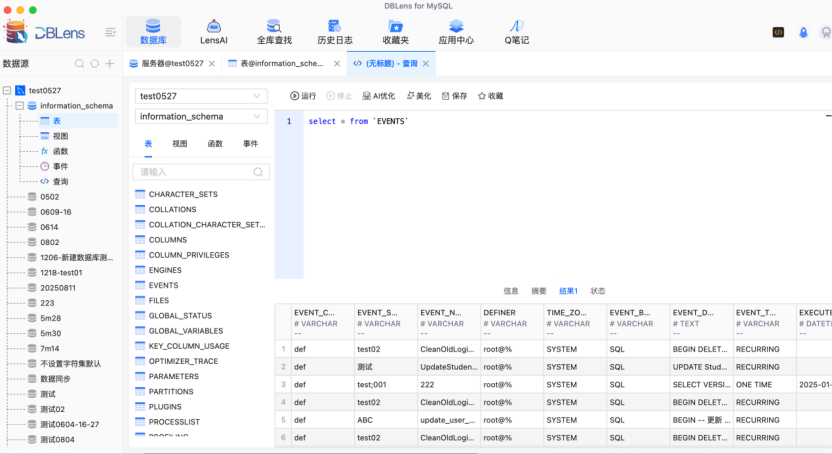The width and height of the screenshot is (832, 454).
Task: Collapse the information_schema tree node
Action: point(20,106)
